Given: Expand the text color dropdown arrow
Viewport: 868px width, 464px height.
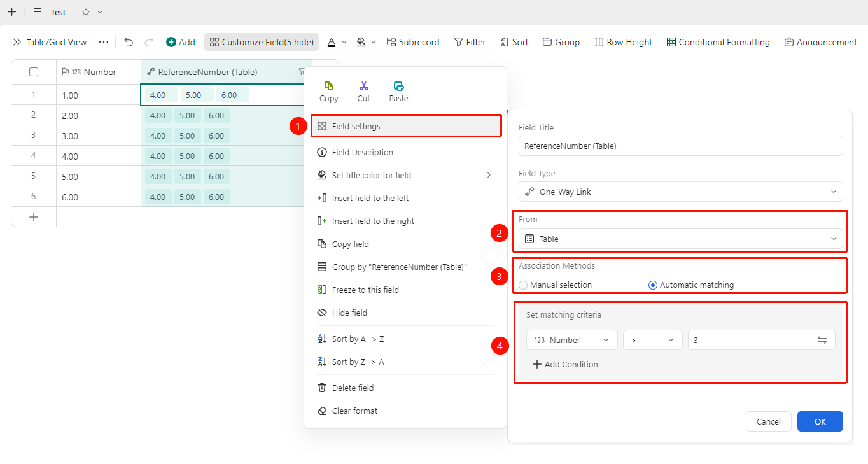Looking at the screenshot, I should click(x=344, y=42).
